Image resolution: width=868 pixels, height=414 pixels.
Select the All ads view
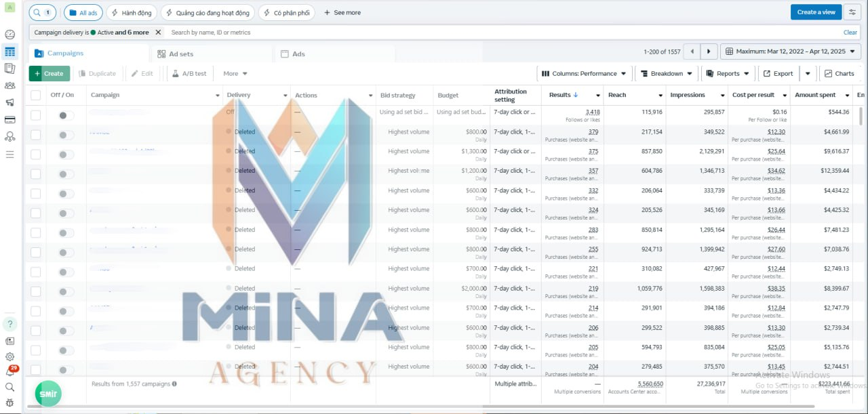pos(83,12)
